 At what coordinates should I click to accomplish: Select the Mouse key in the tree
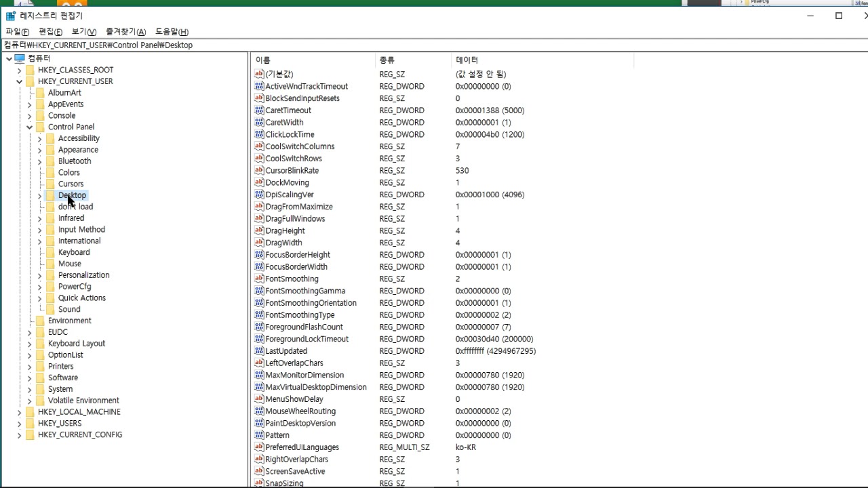tap(69, 264)
